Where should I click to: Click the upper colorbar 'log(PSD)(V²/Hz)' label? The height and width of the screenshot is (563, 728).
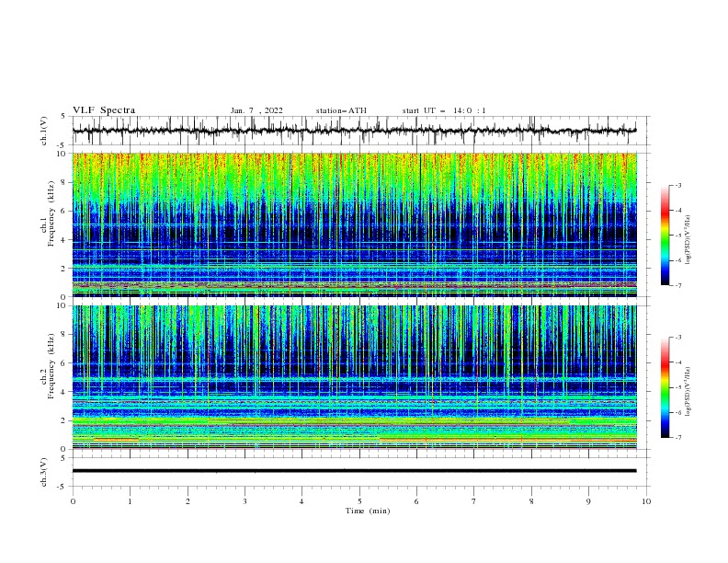click(x=688, y=240)
